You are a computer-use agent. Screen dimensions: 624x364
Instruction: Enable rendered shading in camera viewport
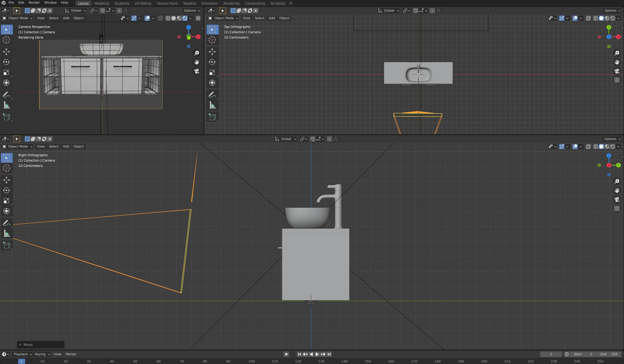tap(185, 18)
